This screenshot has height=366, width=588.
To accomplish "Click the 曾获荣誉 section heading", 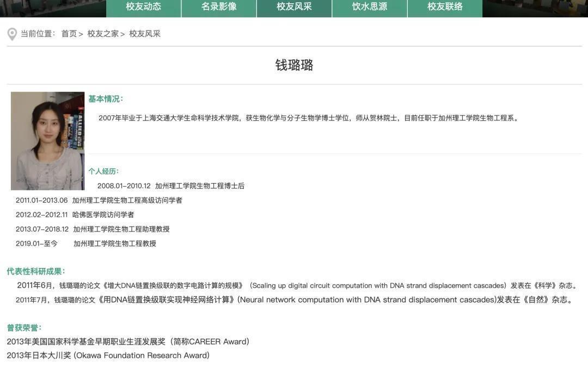I will (24, 328).
